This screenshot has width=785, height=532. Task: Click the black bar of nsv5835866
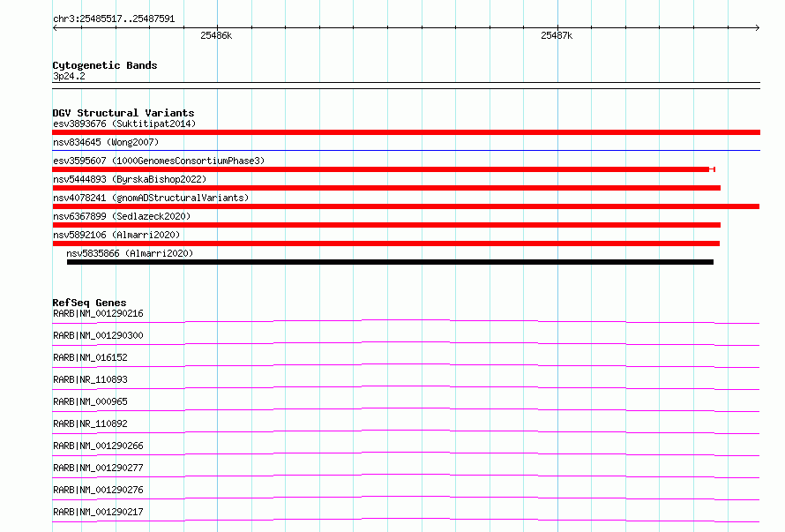pos(390,262)
